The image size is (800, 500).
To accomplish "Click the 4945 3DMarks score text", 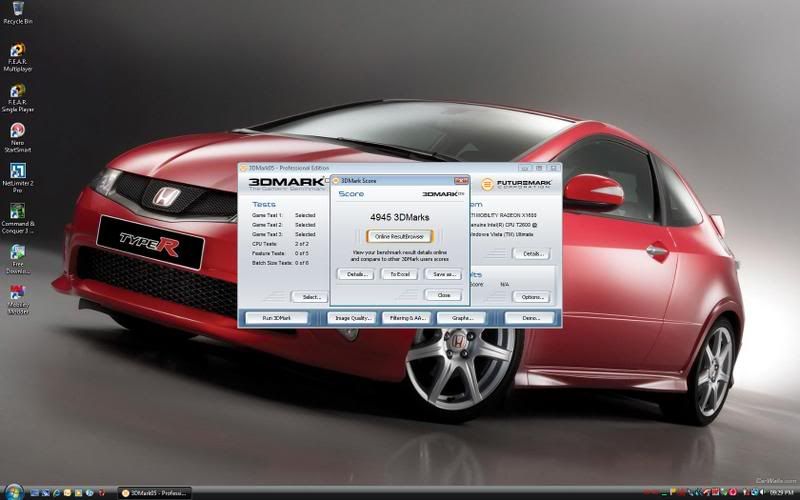I will pos(399,217).
